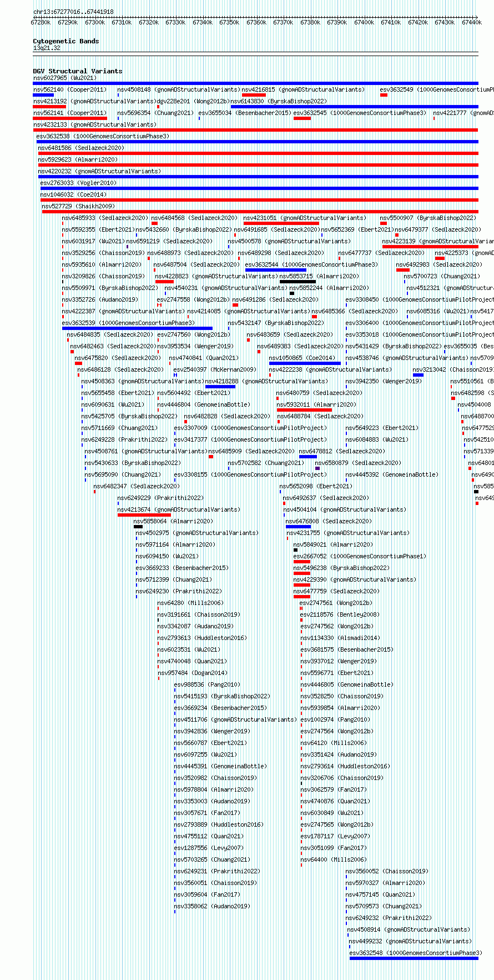Open nsv5853715 (Almarri2020) label
Viewport: 494px width, 980px height.
[320, 276]
